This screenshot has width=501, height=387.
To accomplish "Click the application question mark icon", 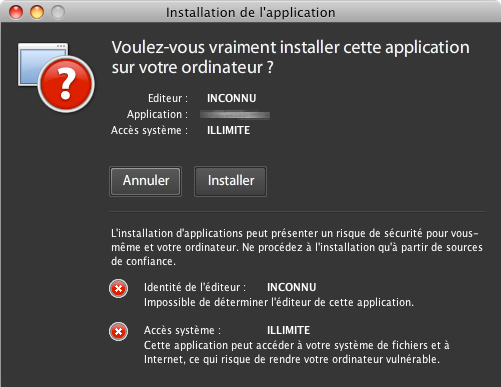I will (x=56, y=77).
